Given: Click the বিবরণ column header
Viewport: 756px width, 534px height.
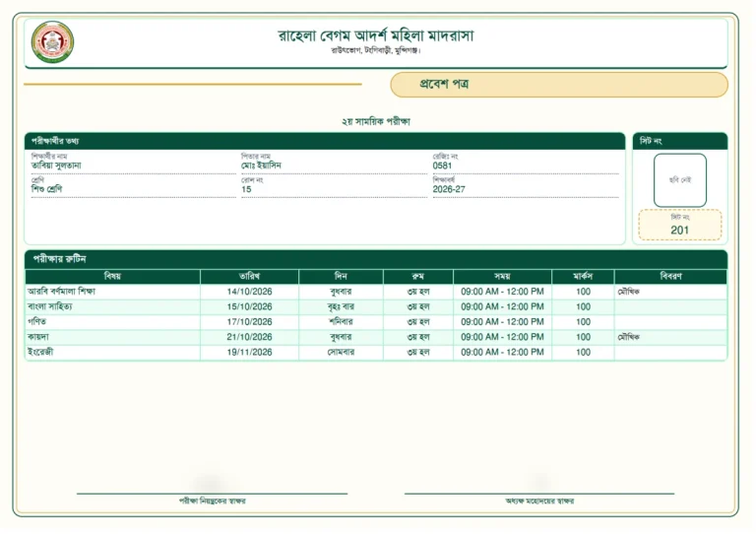Looking at the screenshot, I should click(x=670, y=277).
